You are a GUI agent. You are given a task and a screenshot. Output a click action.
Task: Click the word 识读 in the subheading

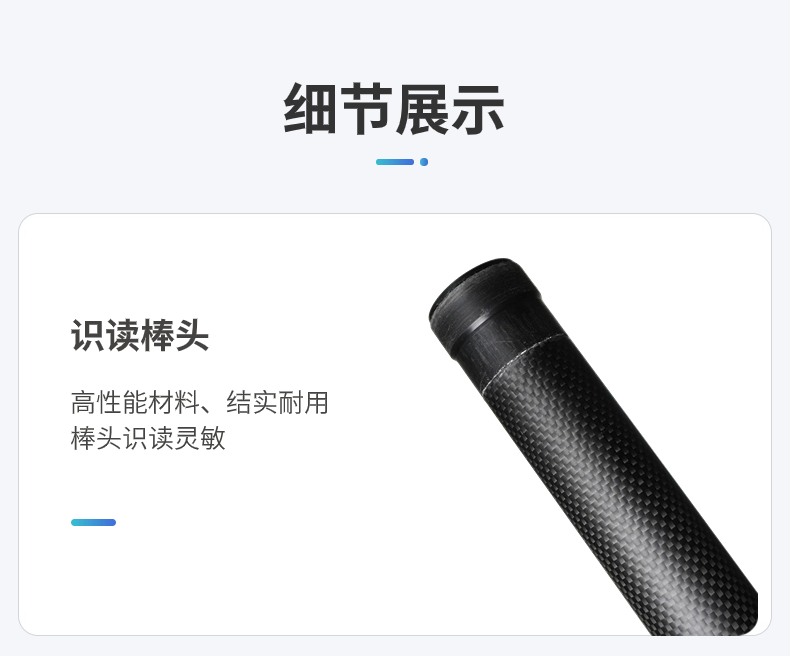pos(105,336)
